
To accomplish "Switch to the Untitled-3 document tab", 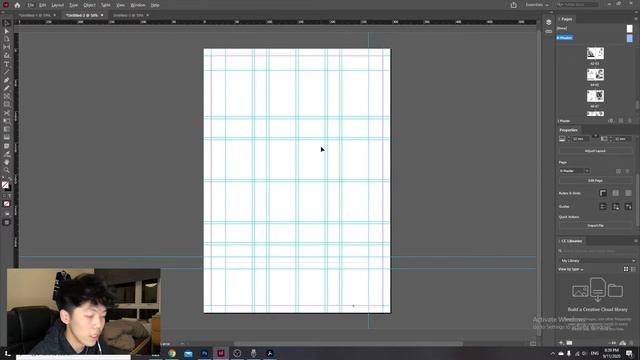I will pyautogui.click(x=129, y=15).
